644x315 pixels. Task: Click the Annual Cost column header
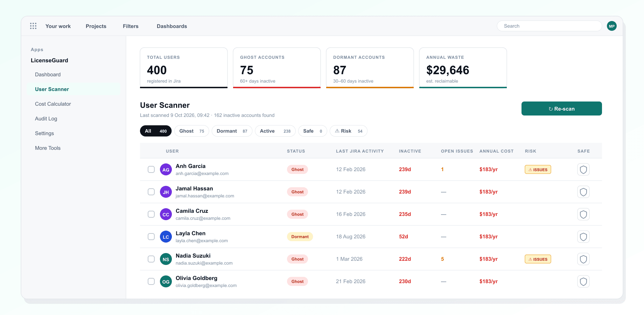pyautogui.click(x=497, y=151)
